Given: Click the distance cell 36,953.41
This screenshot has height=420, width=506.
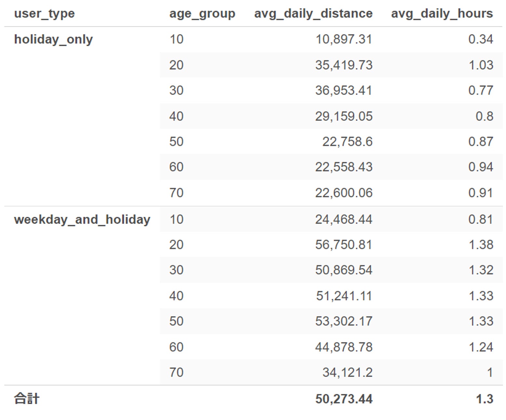Looking at the screenshot, I should pyautogui.click(x=343, y=90).
